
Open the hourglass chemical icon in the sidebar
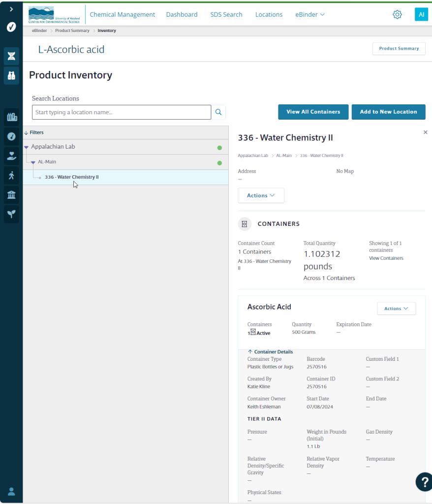pos(11,56)
